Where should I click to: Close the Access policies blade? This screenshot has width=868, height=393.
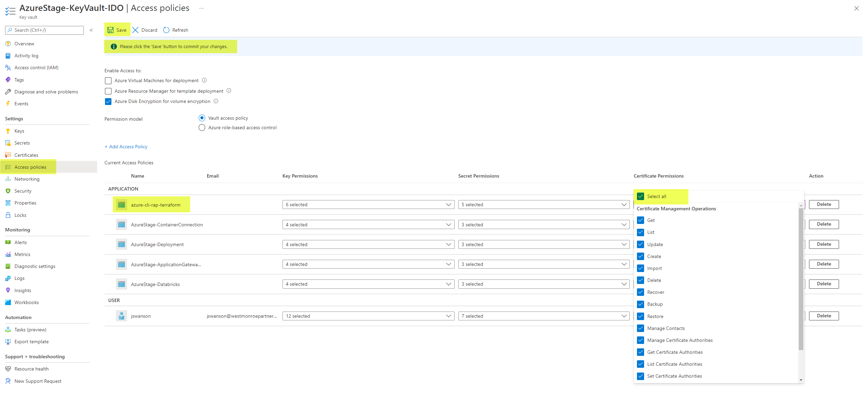856,9
